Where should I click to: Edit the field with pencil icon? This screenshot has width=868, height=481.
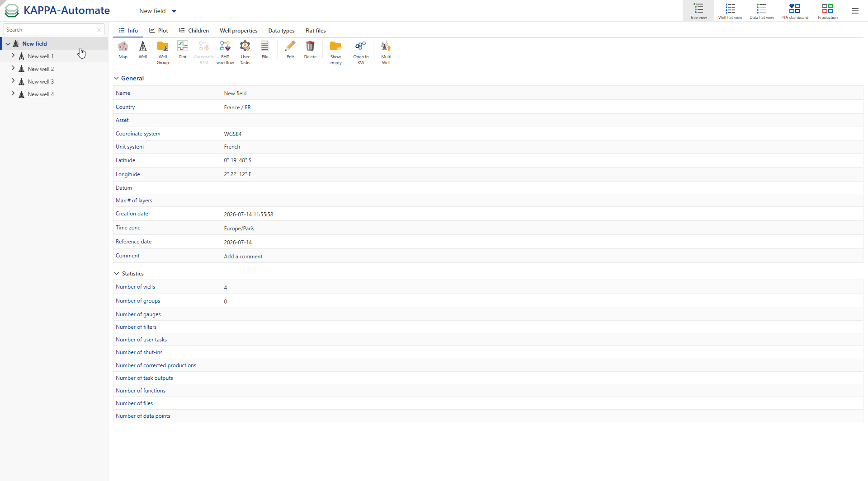click(290, 50)
